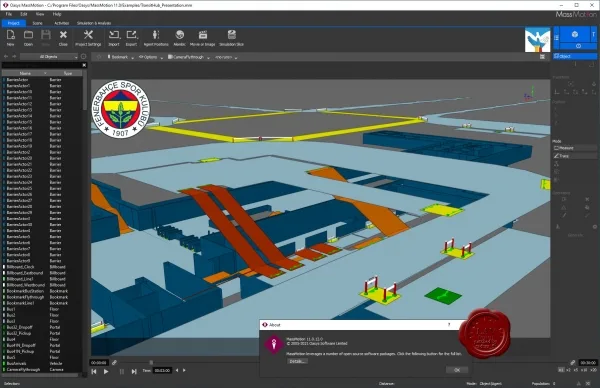Screen dimensions: 600x388
Task: Click the Open project folder icon
Action: click(28, 35)
